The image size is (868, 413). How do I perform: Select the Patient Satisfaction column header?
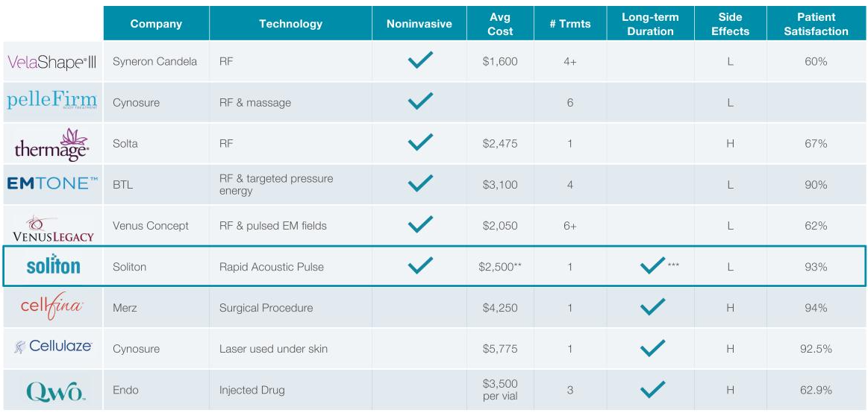[x=816, y=24]
